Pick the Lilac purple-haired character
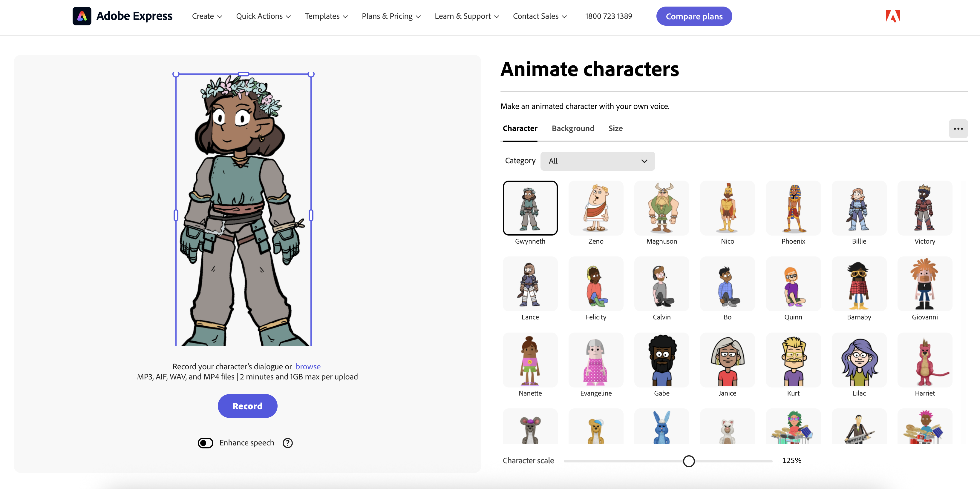This screenshot has width=980, height=489. (859, 360)
